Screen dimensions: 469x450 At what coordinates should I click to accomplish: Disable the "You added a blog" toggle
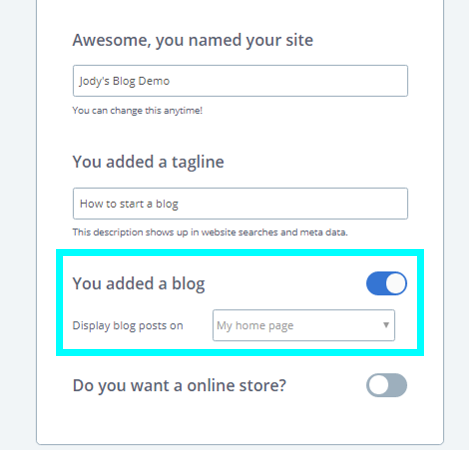pos(386,283)
